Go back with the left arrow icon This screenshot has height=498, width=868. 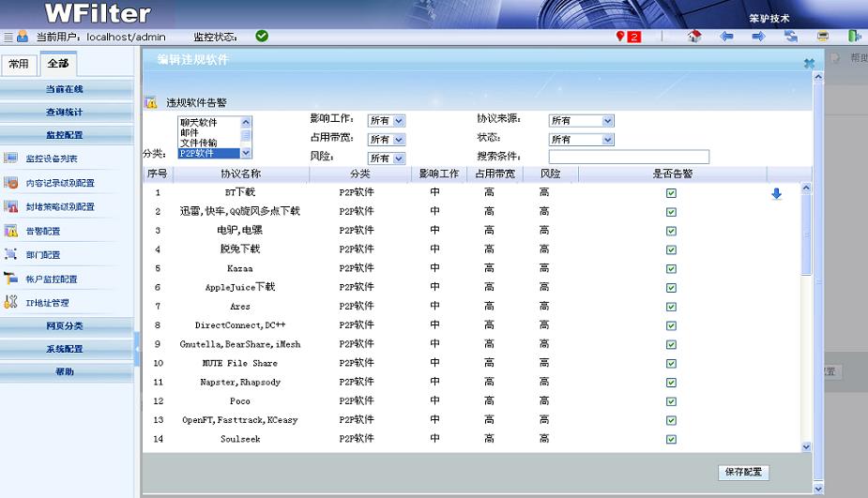(726, 37)
